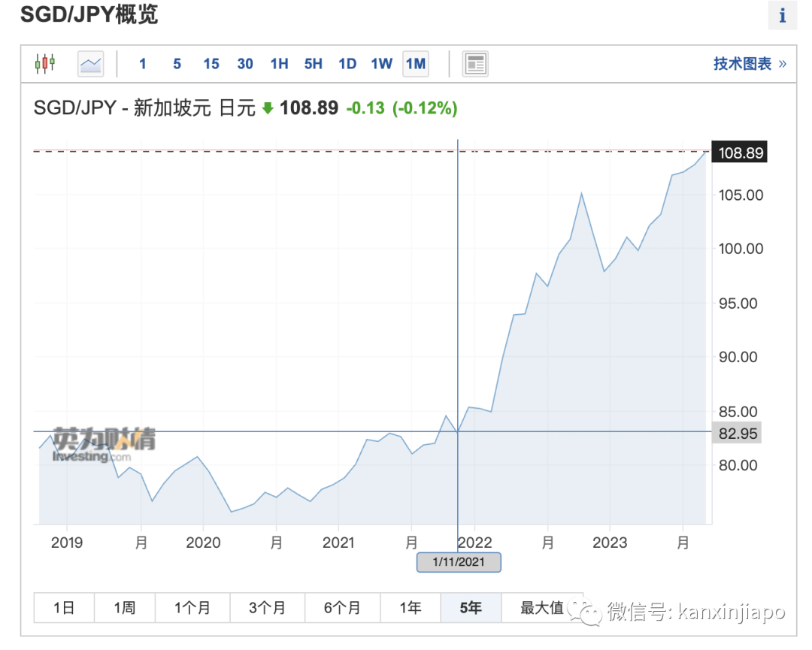Select the 1W interval
Image resolution: width=812 pixels, height=650 pixels.
[x=381, y=64]
